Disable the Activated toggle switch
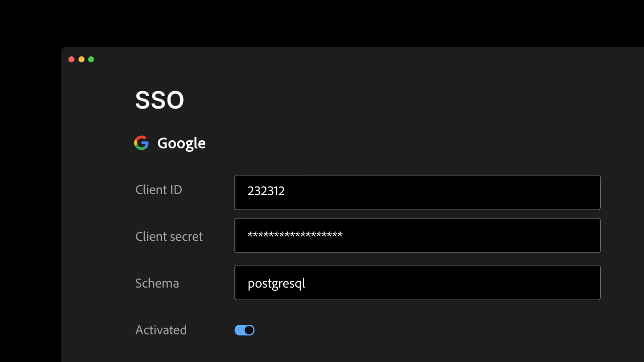The width and height of the screenshot is (644, 362). point(245,330)
